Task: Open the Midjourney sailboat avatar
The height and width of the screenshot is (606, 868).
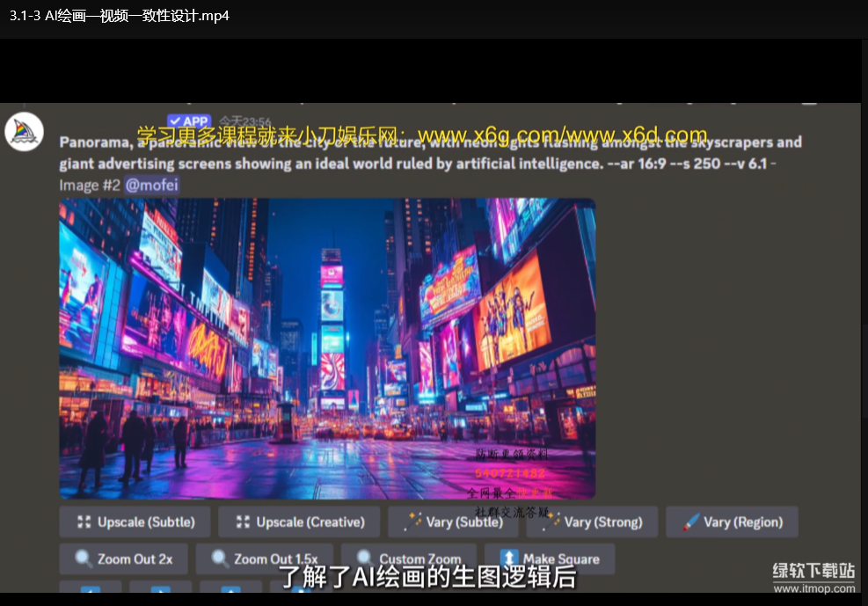Action: [x=24, y=132]
